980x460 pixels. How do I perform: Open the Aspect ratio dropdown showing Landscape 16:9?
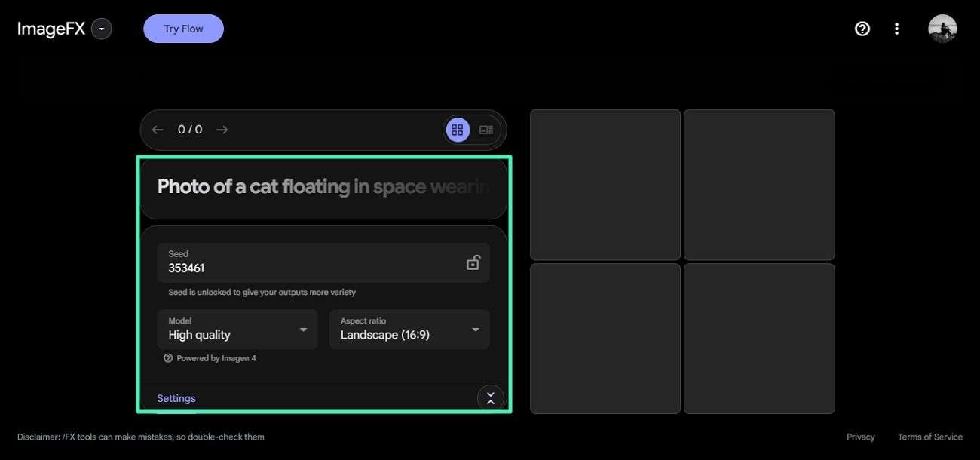point(409,328)
